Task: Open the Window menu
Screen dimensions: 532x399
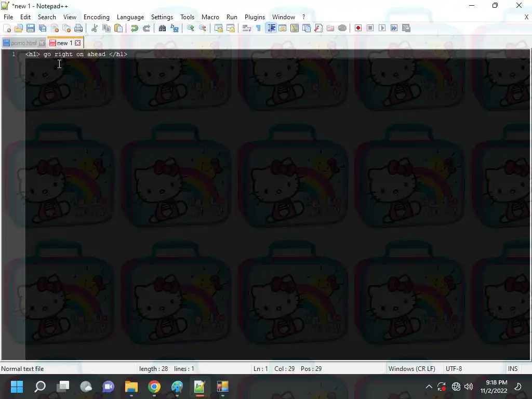Action: point(284,17)
